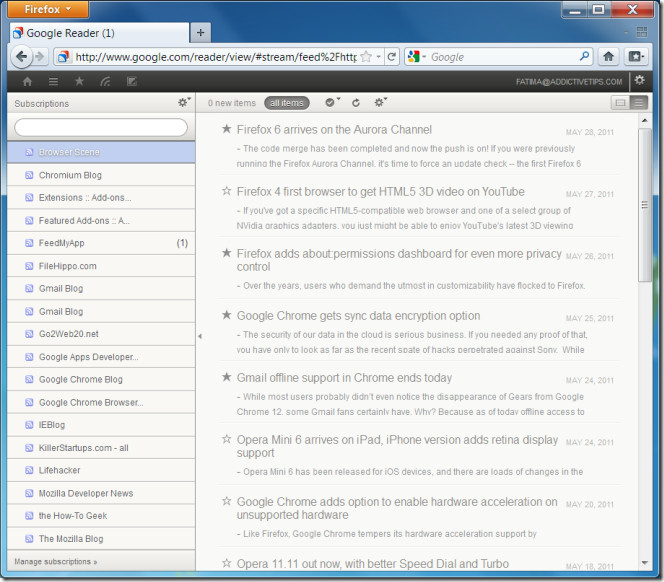The height and width of the screenshot is (582, 664).
Task: Go to the Reader home icon
Action: click(28, 81)
